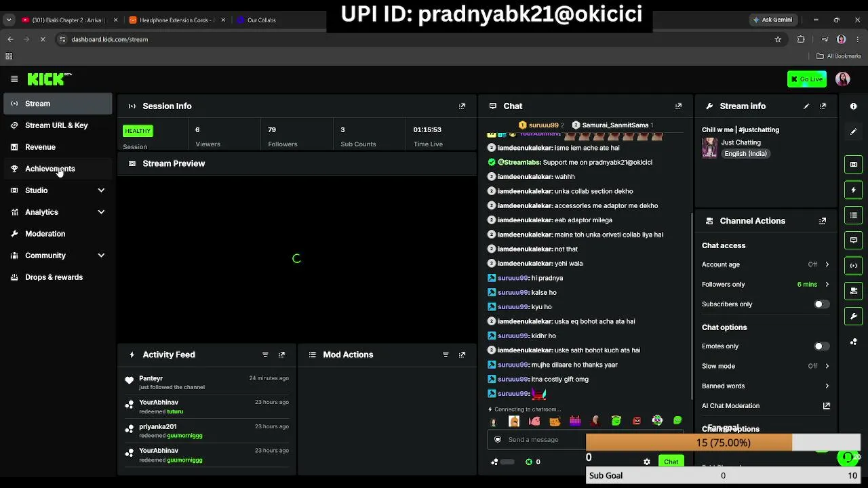Toggle Activity Feed lightning widget in rail
The image size is (868, 488).
[854, 190]
